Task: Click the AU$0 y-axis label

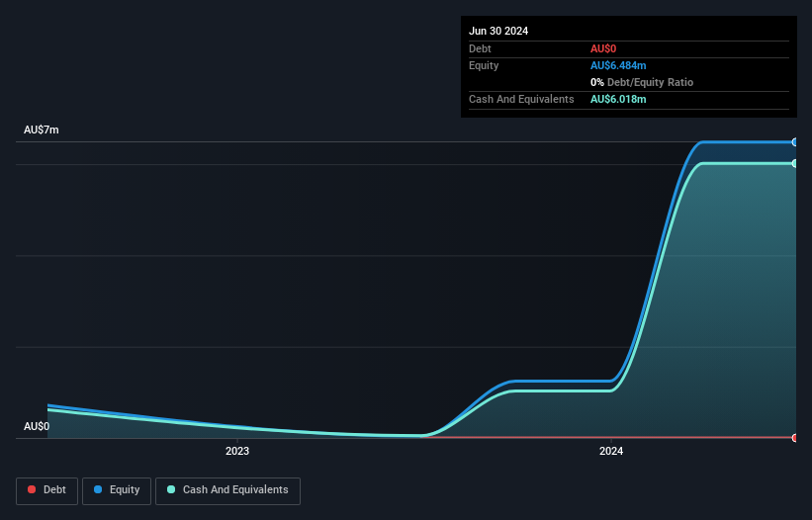Action: tap(37, 426)
